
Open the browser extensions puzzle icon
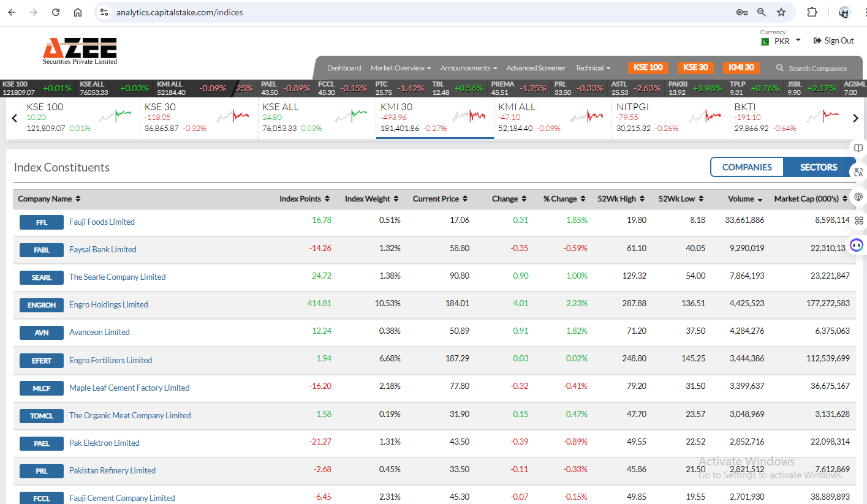point(812,12)
